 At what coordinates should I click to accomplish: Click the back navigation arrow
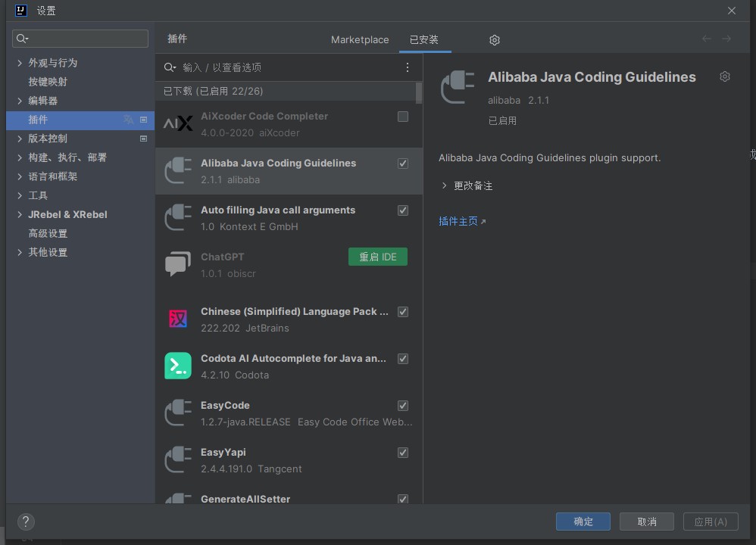[706, 39]
